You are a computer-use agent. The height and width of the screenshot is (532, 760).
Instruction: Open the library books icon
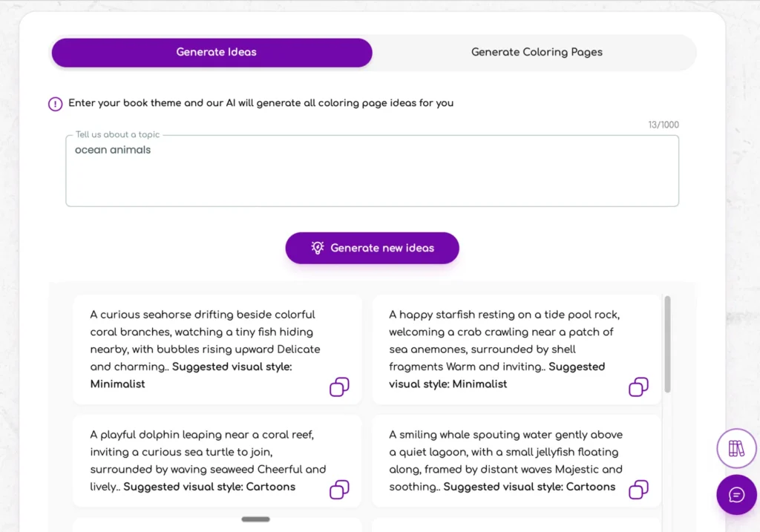(736, 448)
